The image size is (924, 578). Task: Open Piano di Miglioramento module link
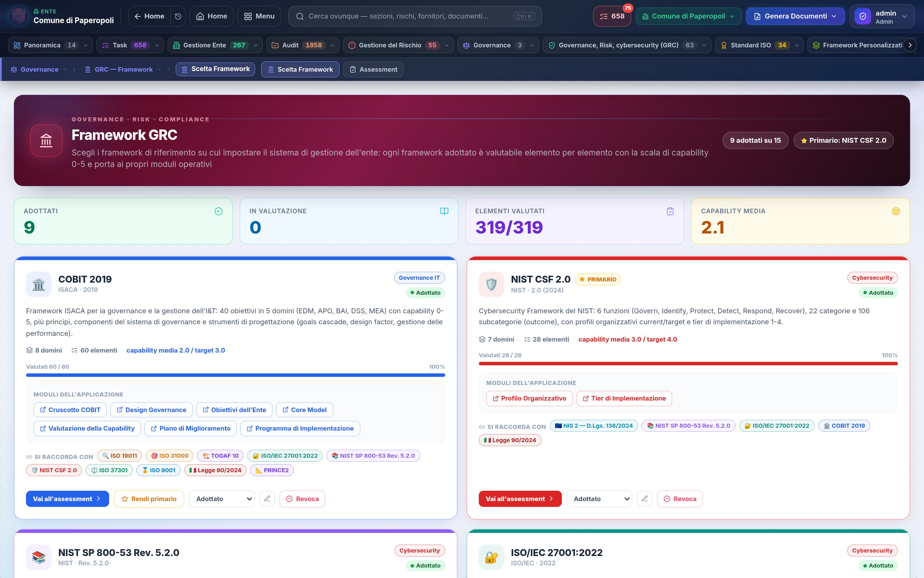[x=191, y=428]
